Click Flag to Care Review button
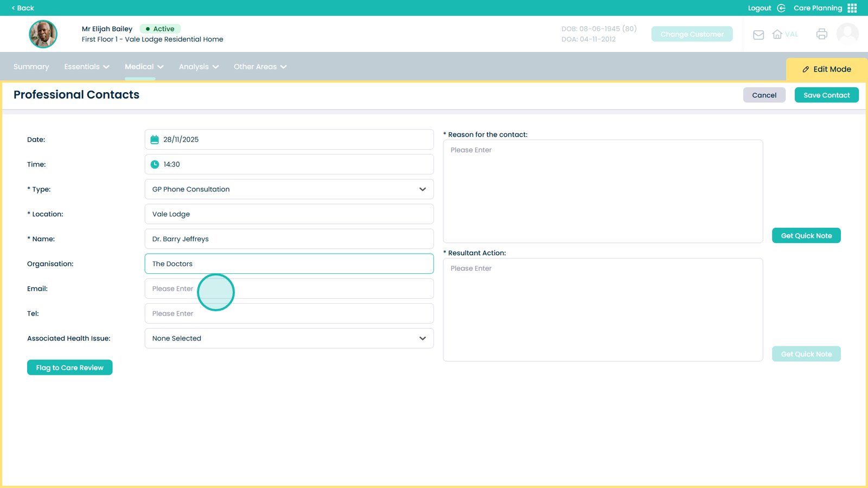This screenshot has height=488, width=868. (x=69, y=368)
